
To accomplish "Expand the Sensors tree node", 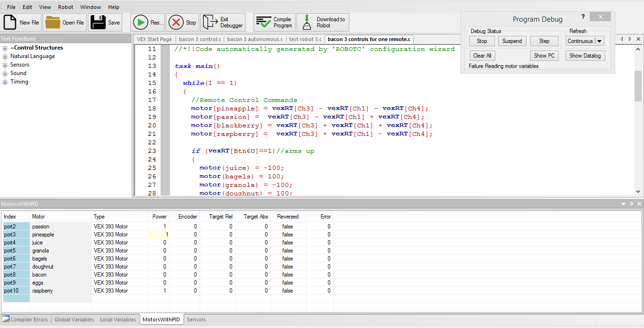I will coord(5,65).
